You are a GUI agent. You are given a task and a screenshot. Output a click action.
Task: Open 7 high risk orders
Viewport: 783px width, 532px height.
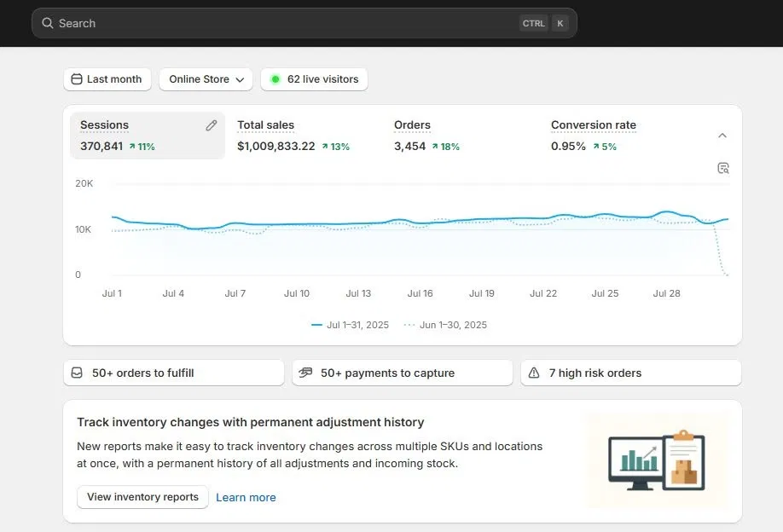pyautogui.click(x=630, y=373)
